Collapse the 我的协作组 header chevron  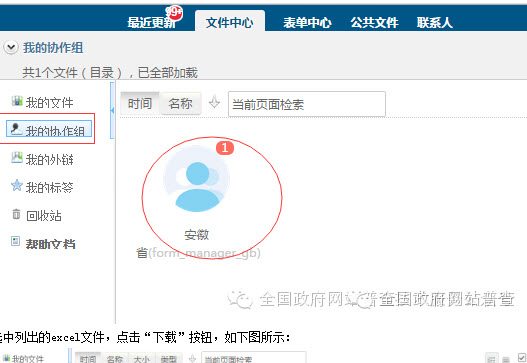pyautogui.click(x=11, y=47)
